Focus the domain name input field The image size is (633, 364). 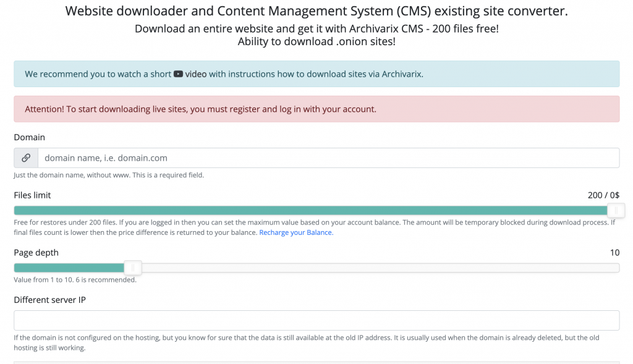[329, 158]
